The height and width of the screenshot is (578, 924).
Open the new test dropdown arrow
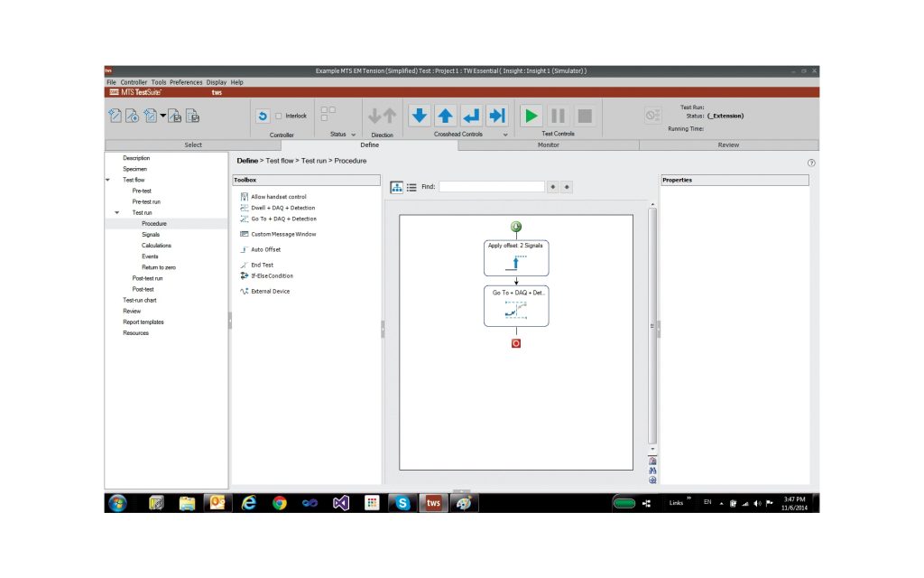(x=161, y=116)
